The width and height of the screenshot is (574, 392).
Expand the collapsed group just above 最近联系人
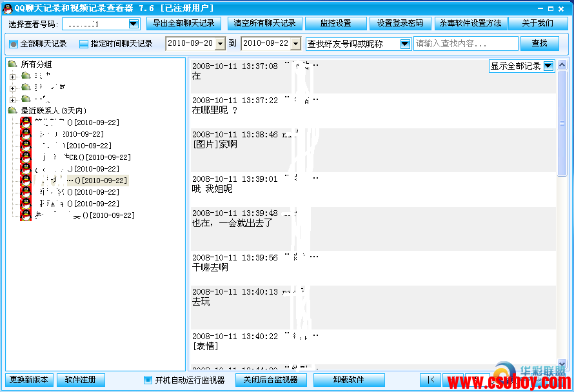pos(12,100)
